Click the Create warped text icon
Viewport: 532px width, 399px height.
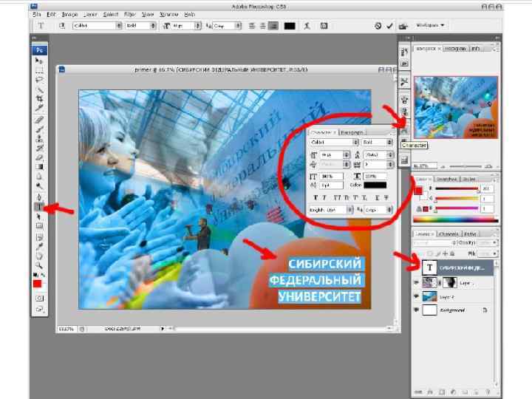(x=307, y=26)
